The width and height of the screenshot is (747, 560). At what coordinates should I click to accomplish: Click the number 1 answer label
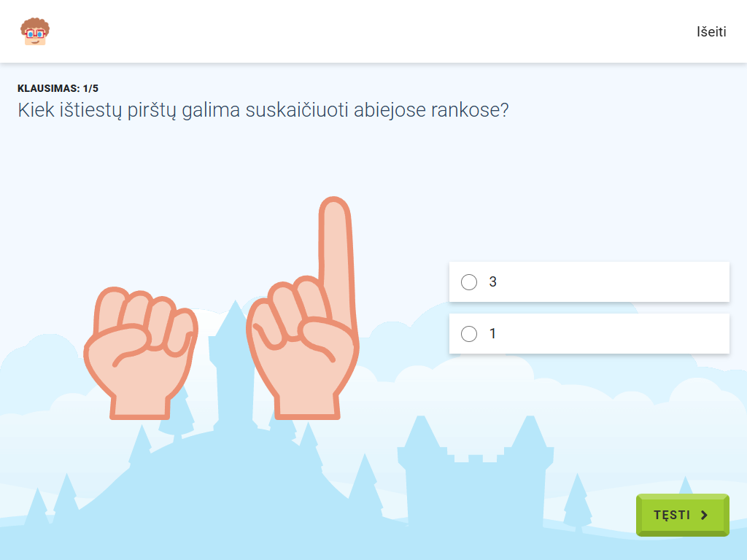[x=492, y=334]
